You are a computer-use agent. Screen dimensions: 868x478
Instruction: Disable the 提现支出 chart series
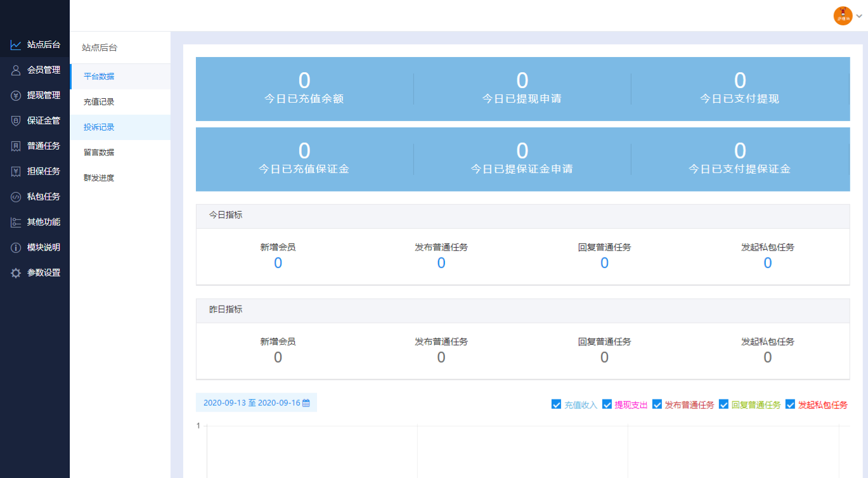(x=607, y=404)
